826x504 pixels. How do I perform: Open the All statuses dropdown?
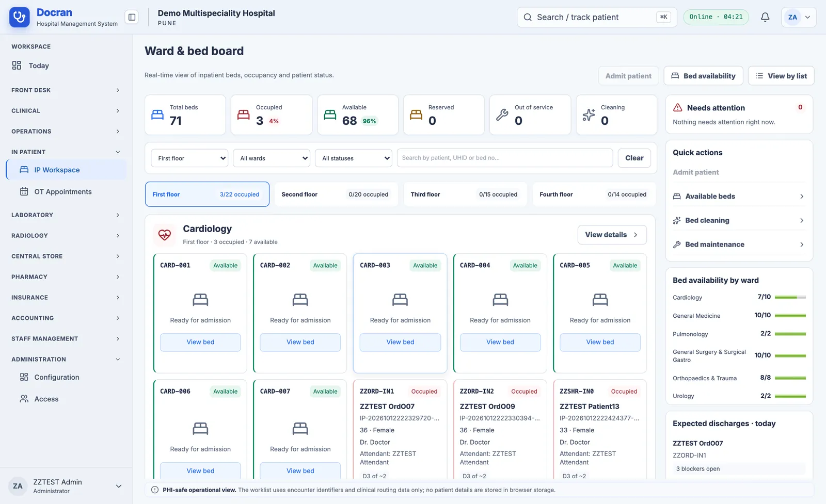[354, 158]
